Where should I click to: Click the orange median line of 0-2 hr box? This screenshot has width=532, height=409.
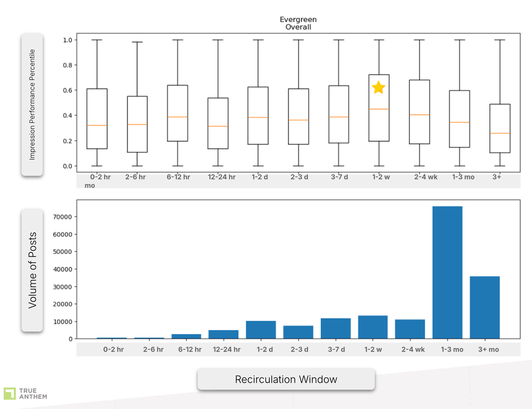97,125
